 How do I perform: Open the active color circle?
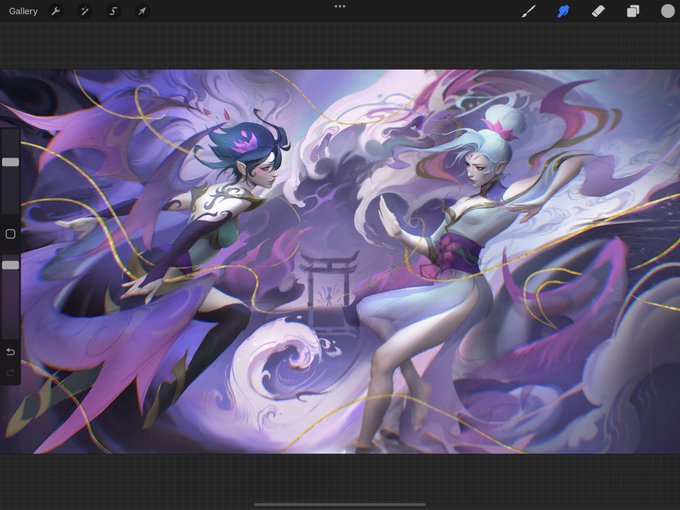[x=667, y=11]
